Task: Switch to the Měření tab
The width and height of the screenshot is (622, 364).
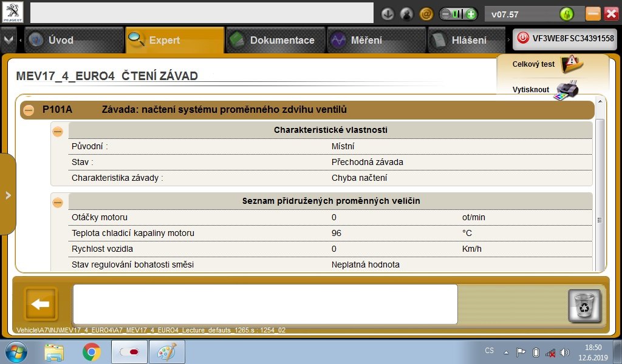Action: click(x=376, y=40)
